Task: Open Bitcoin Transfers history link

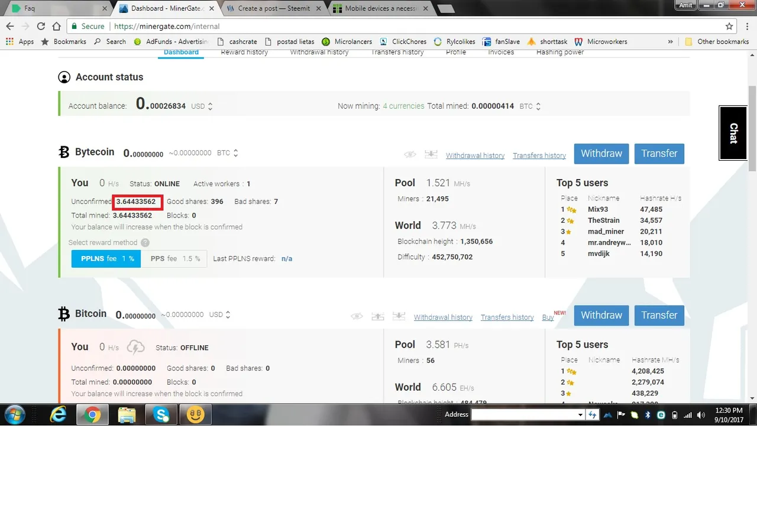Action: 507,317
